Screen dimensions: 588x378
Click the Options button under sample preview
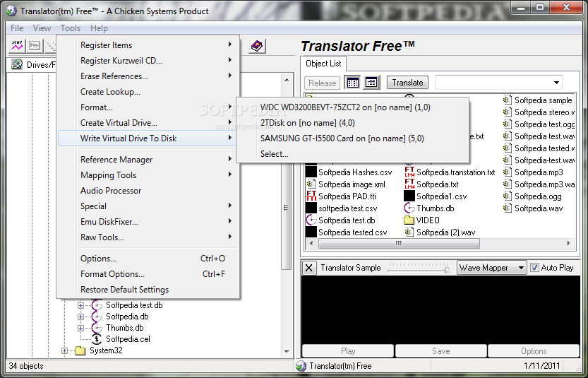[x=534, y=351]
